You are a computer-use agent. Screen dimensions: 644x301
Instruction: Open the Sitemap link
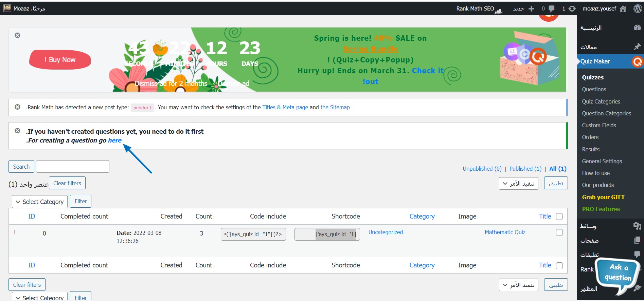[335, 107]
